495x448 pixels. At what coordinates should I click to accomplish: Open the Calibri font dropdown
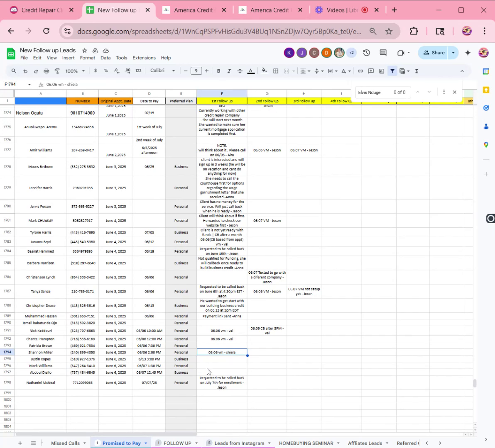click(x=162, y=71)
